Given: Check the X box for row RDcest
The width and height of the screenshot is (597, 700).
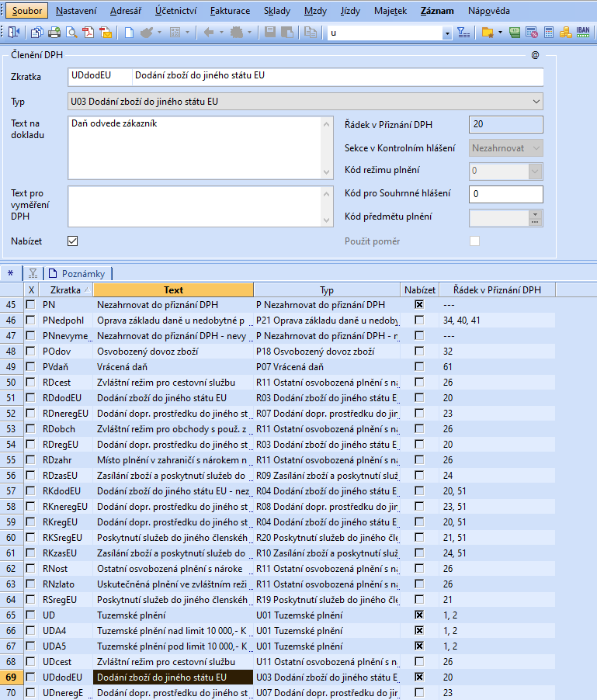Looking at the screenshot, I should (30, 382).
